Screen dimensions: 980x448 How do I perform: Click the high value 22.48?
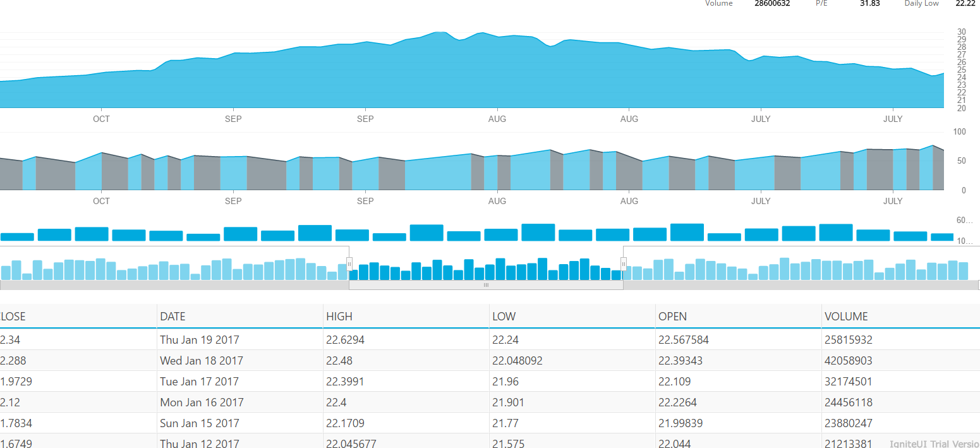point(339,361)
